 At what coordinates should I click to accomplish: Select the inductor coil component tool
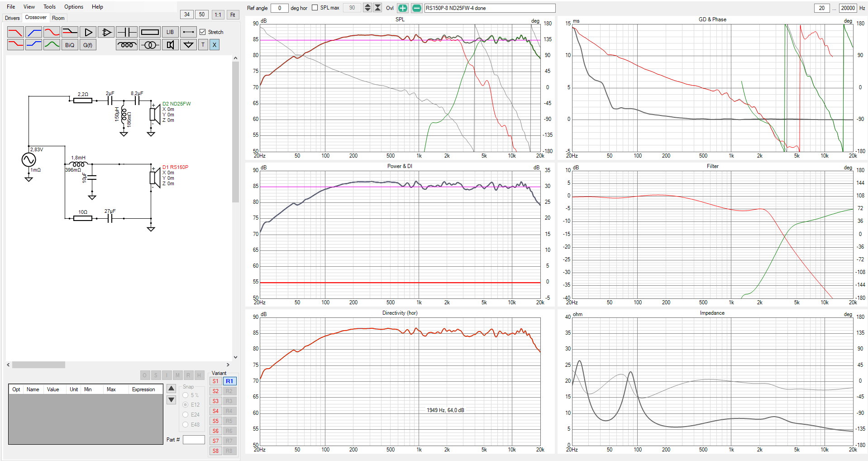pyautogui.click(x=127, y=45)
